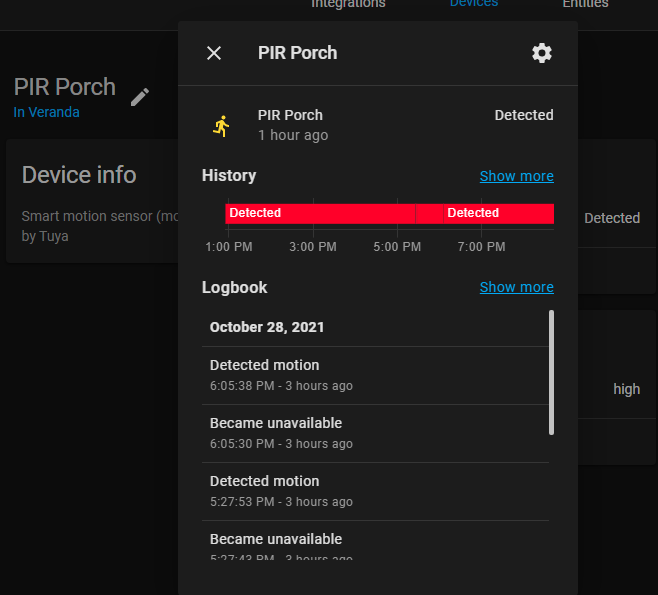Screen dimensions: 658x595
Task: Switch to the Devices tab
Action: (x=474, y=4)
